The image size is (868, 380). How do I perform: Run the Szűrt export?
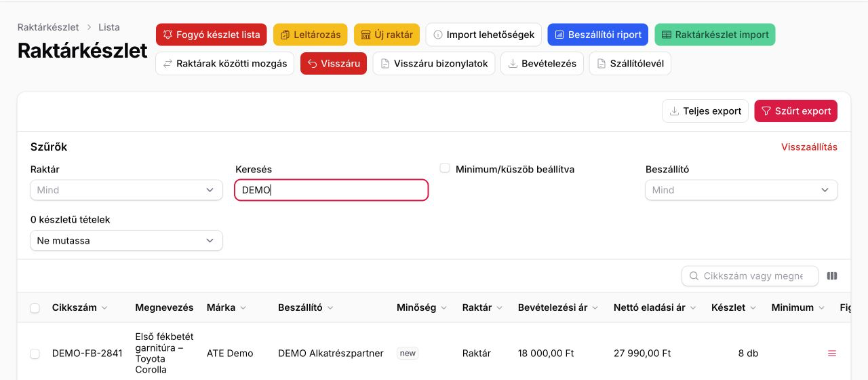click(795, 111)
